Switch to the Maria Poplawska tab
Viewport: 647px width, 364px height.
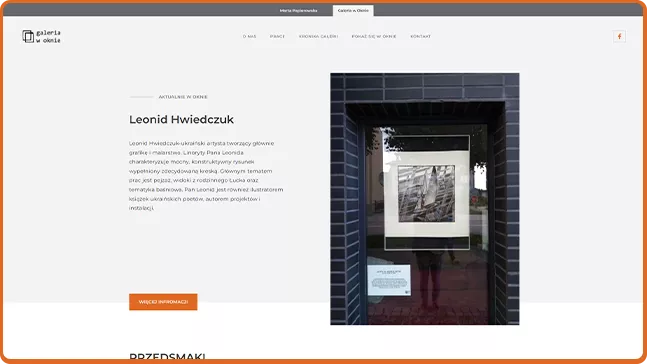pos(298,11)
